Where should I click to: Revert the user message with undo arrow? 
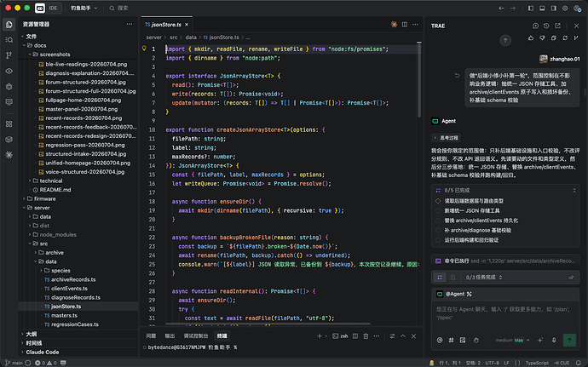[457, 75]
